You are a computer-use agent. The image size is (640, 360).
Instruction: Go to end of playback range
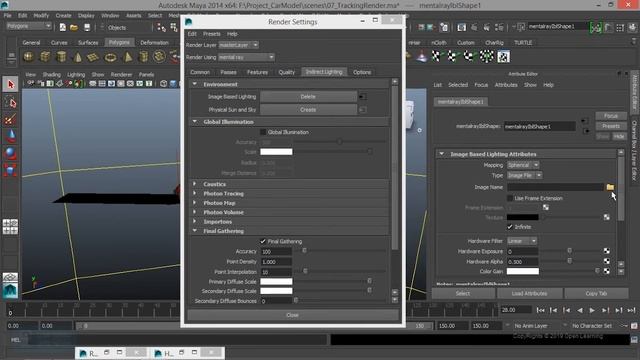[x=631, y=310]
